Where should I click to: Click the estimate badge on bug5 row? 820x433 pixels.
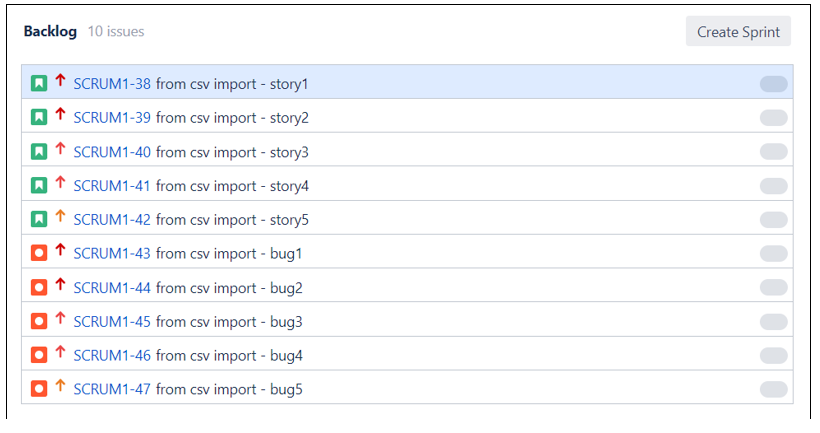pos(773,389)
